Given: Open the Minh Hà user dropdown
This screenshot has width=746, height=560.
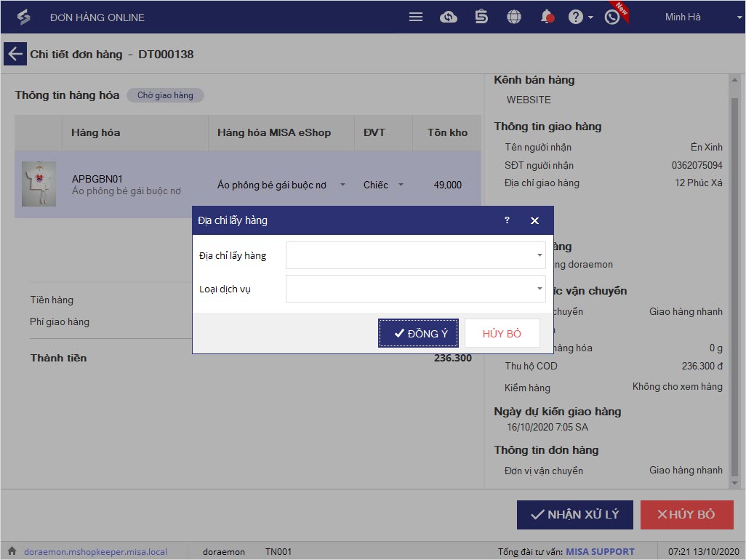Looking at the screenshot, I should (739, 17).
